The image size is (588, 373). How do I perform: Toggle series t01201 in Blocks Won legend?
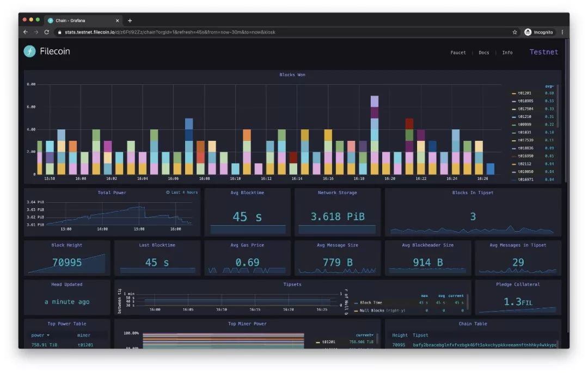(x=524, y=93)
